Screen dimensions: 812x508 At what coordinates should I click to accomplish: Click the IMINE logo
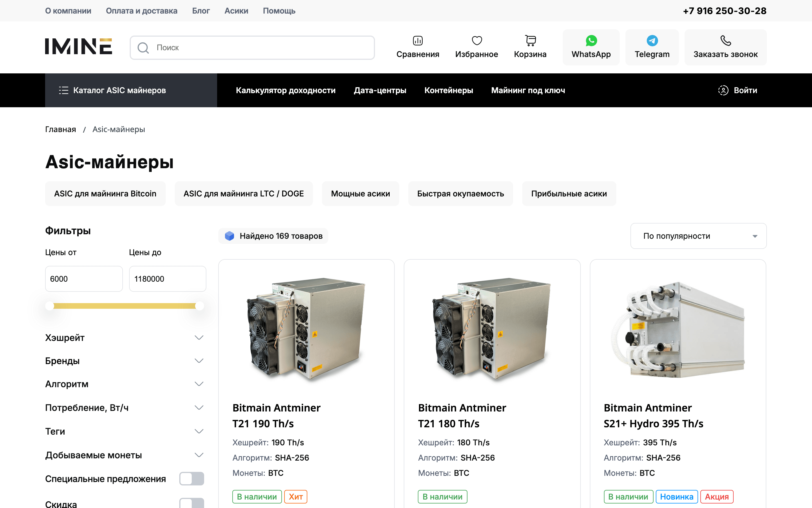click(x=78, y=46)
